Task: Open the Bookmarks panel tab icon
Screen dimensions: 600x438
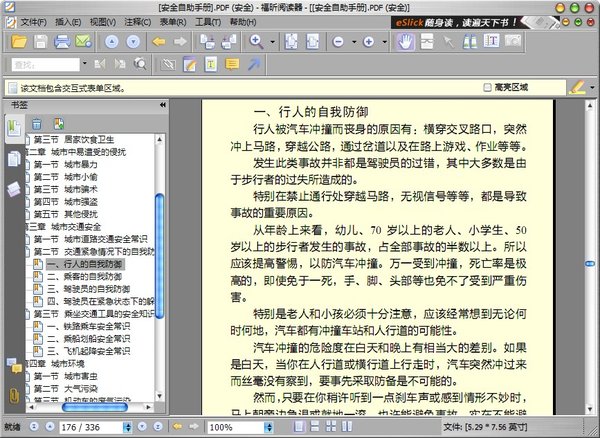Action: tap(14, 128)
